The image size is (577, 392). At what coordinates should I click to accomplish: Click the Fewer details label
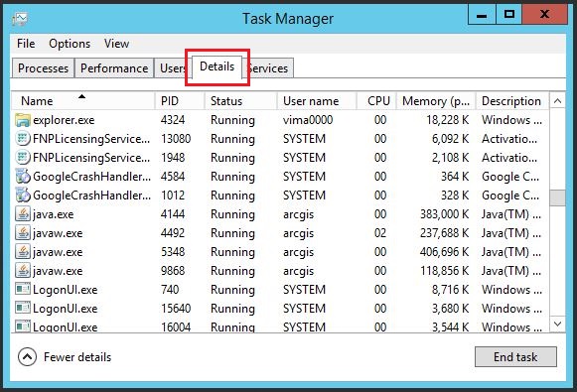point(77,357)
